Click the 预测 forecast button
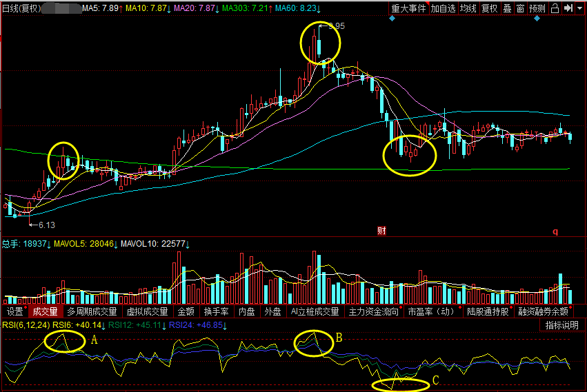Screen dimensions: 587x392 pos(537,9)
